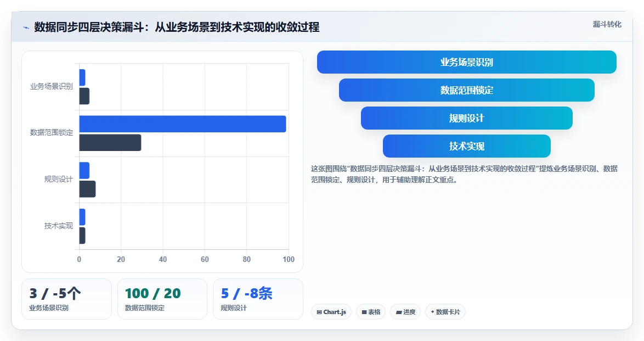This screenshot has height=341, width=644.
Task: Click the lightning icon before the title
Action: pyautogui.click(x=26, y=28)
